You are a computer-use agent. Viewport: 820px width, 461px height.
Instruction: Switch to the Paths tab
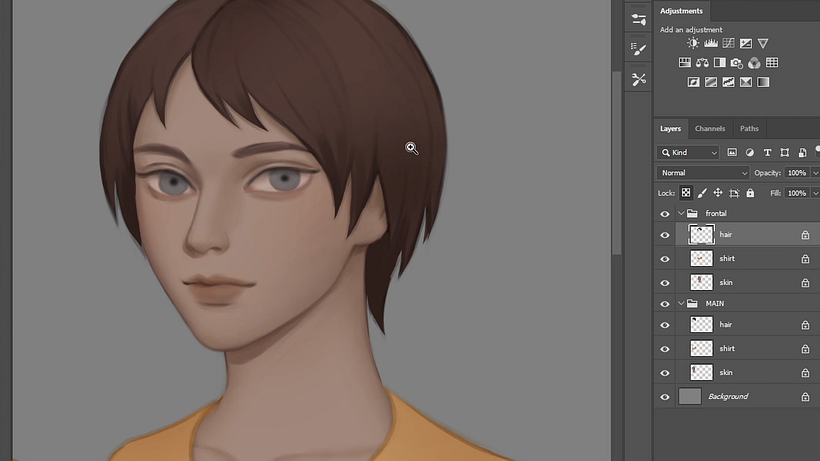click(x=749, y=129)
